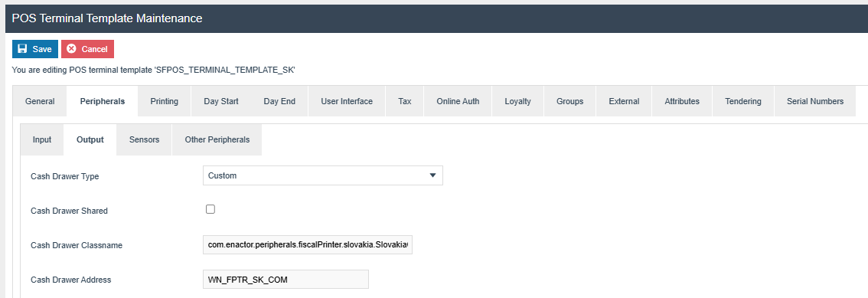Click the 'POS Terminal Template Maintenance' title
This screenshot has height=298, width=868.
click(x=107, y=18)
